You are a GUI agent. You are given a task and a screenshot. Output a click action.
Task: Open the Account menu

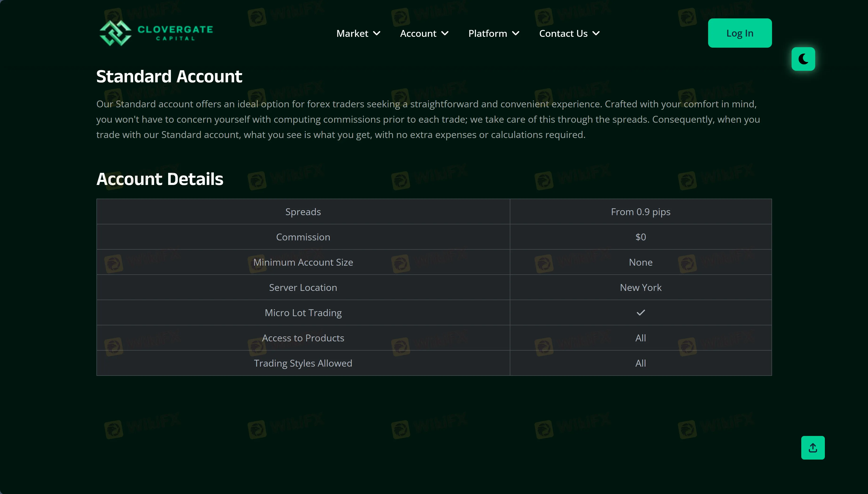point(418,33)
